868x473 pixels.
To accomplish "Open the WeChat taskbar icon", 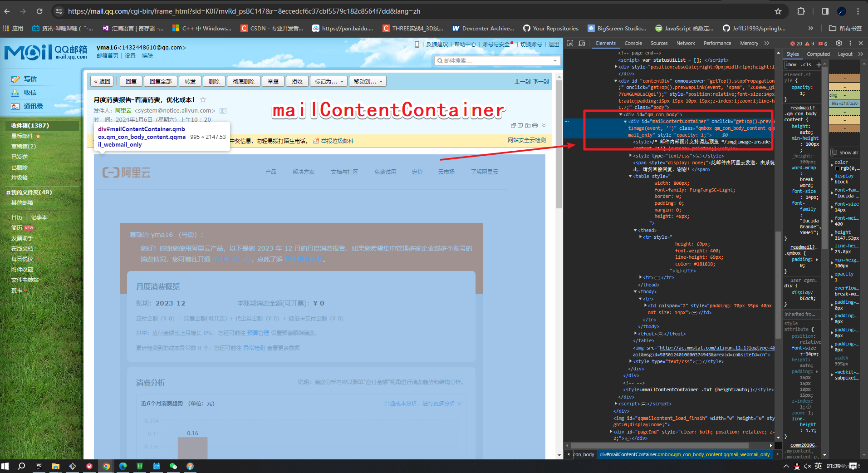I will (173, 466).
